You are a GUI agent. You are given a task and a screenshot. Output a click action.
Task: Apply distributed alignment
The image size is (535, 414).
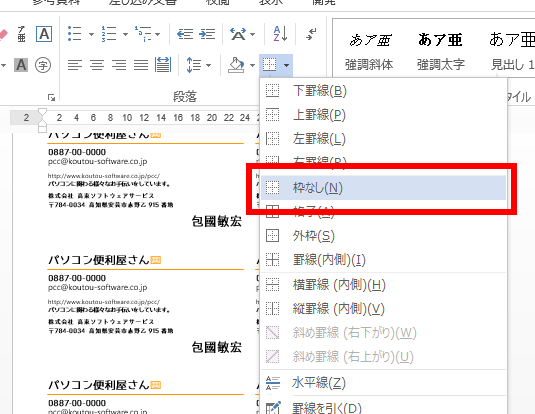coord(163,65)
